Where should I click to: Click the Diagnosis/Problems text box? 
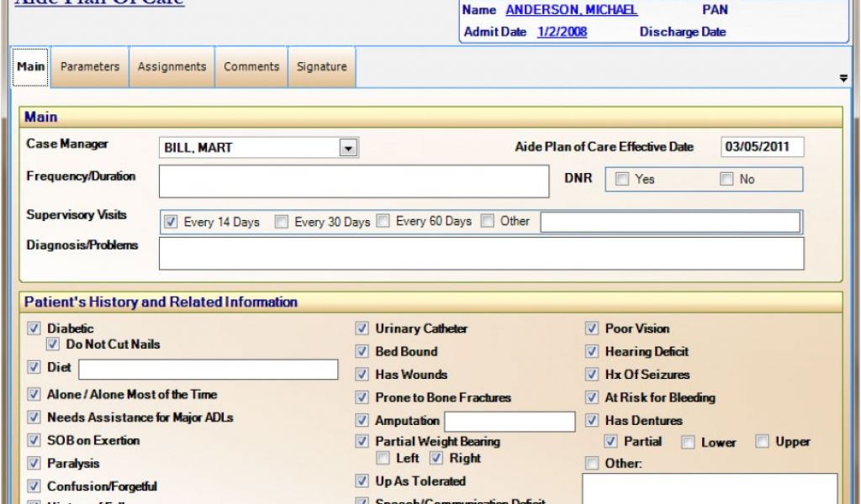click(481, 254)
